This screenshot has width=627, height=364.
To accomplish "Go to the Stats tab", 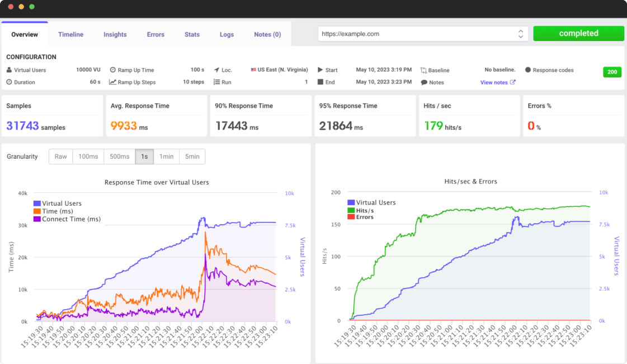I will click(192, 34).
